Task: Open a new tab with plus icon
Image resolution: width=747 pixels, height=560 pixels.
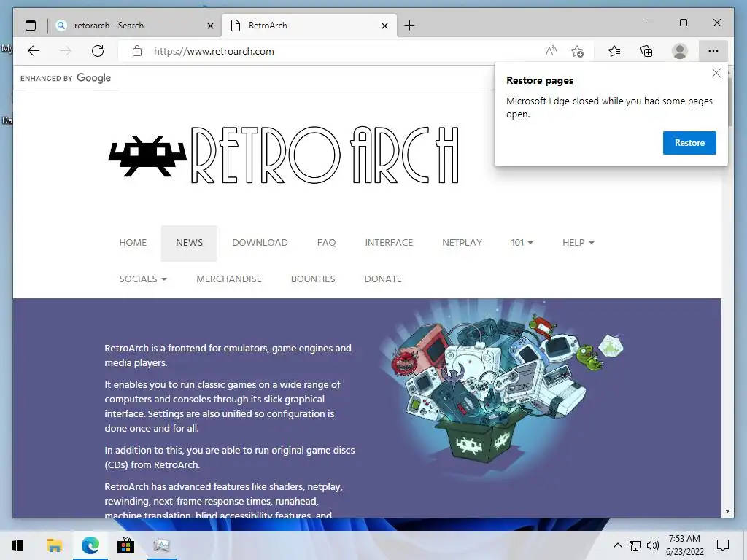Action: pos(410,26)
